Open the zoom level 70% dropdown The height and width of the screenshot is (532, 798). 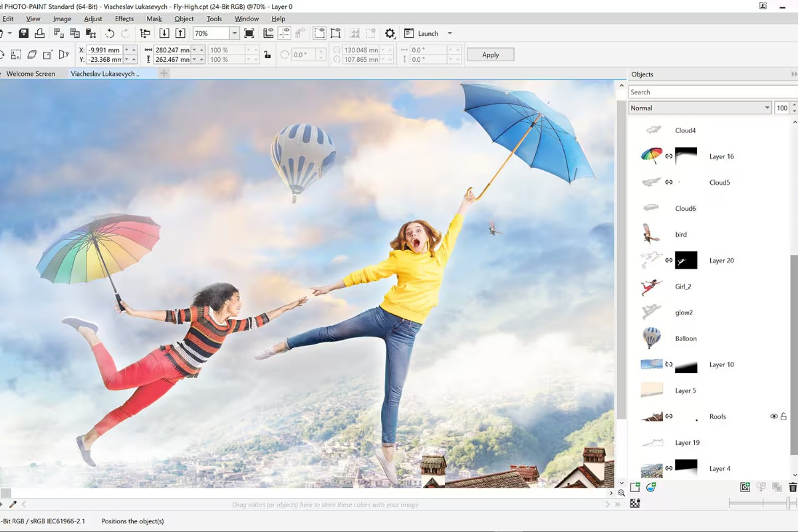point(234,33)
